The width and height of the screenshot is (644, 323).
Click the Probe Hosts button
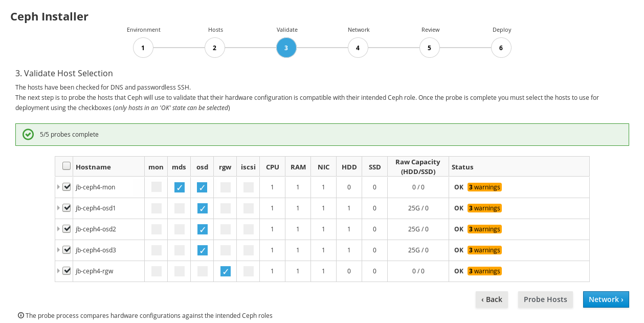(545, 299)
